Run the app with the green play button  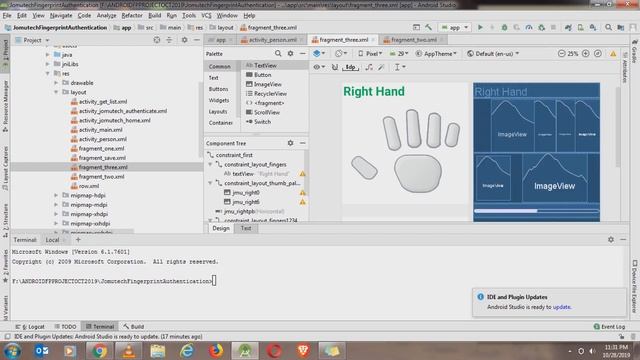[480, 27]
